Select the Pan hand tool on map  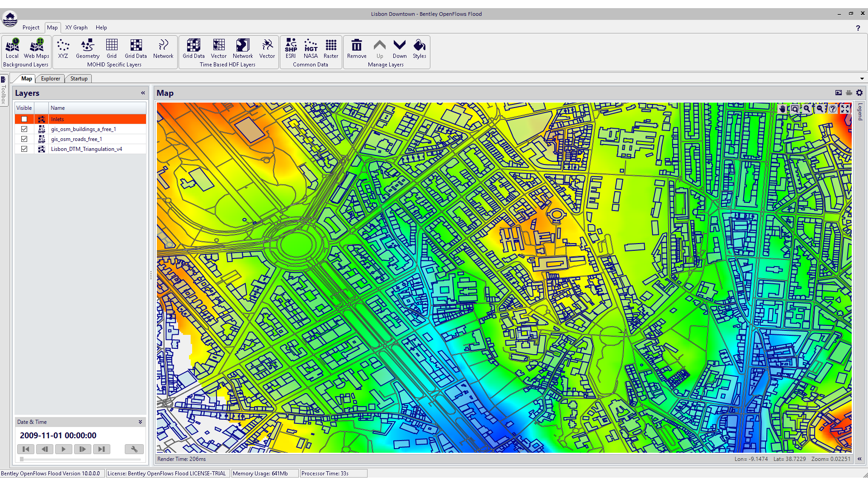[783, 108]
